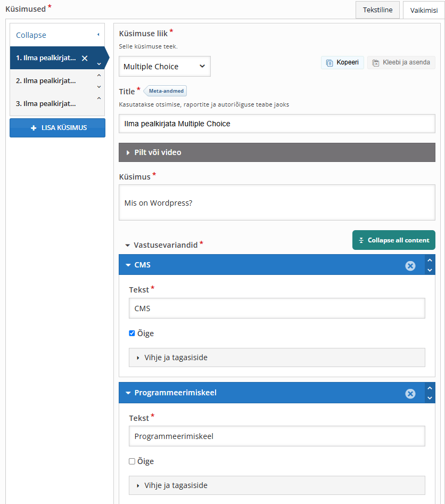Uncheck Õige checkbox for CMS answer
The image size is (445, 504).
(132, 334)
